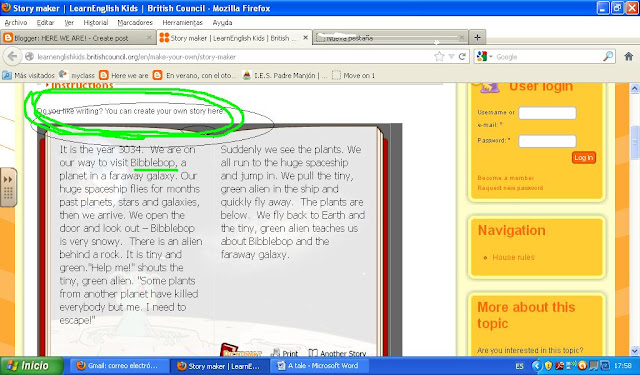Open the Dictionary button under the story
Image resolution: width=640 pixels, height=375 pixels.
point(241,351)
